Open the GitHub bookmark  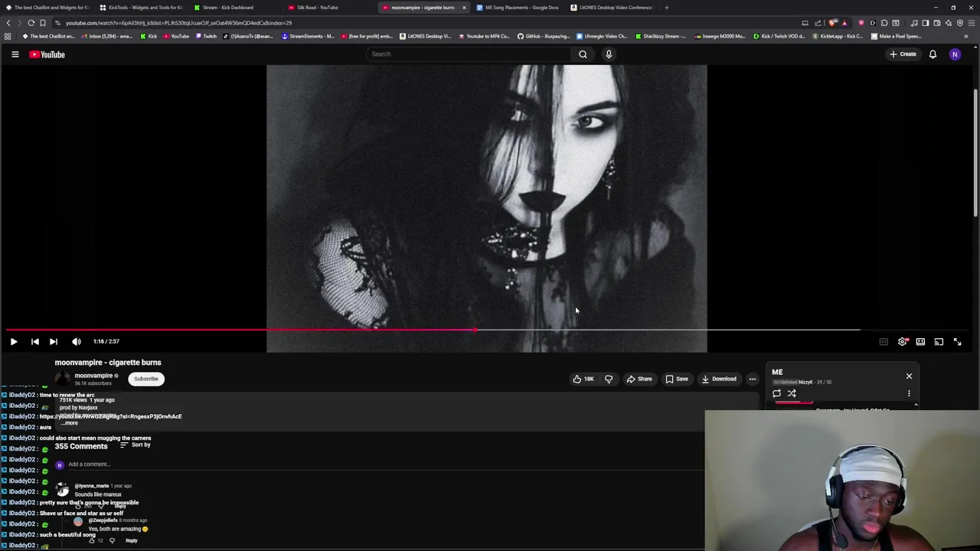point(544,36)
